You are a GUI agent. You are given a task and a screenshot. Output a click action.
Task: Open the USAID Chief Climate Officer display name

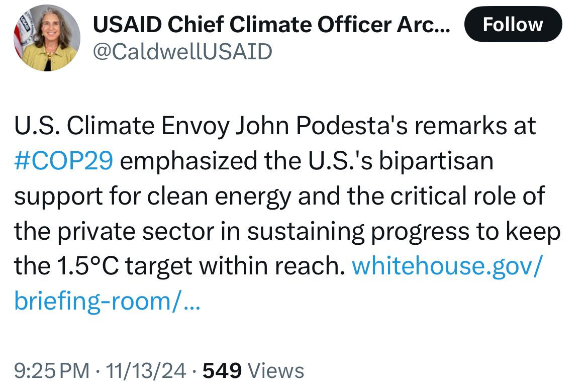(271, 25)
